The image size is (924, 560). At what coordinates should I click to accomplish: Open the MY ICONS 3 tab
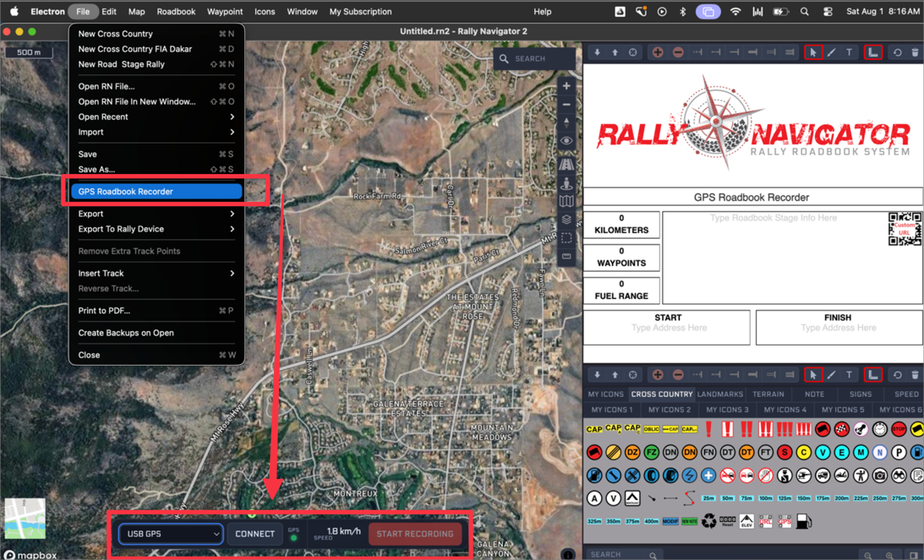727,410
